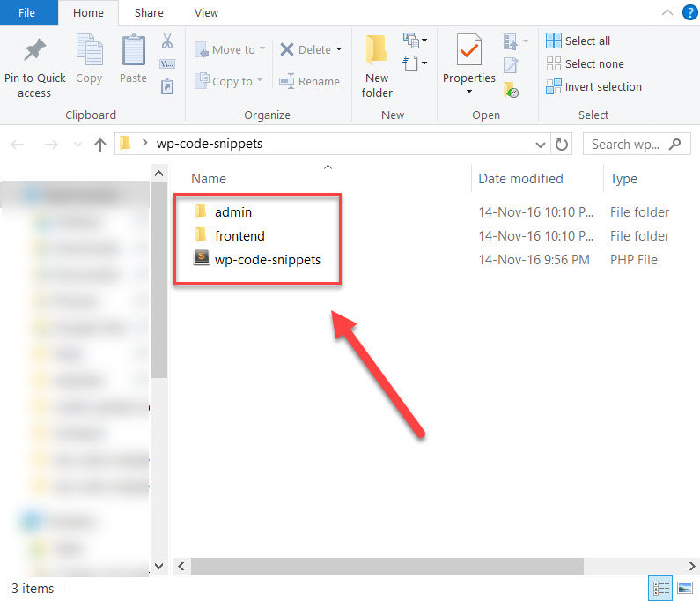This screenshot has width=700, height=601.
Task: Click the Forward navigation arrow
Action: click(x=51, y=145)
